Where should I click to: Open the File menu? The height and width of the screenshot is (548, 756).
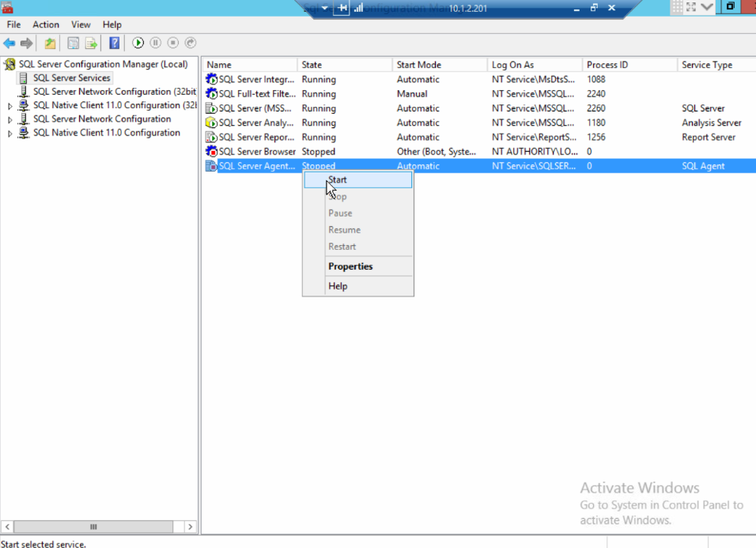coord(13,25)
